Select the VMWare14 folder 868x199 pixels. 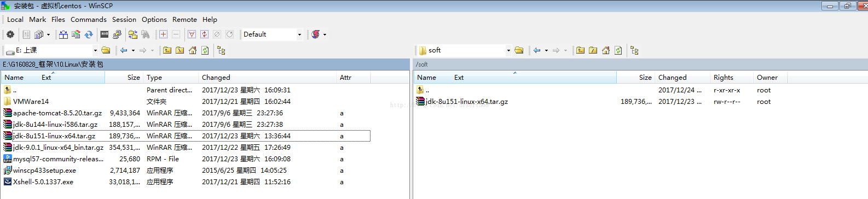31,102
